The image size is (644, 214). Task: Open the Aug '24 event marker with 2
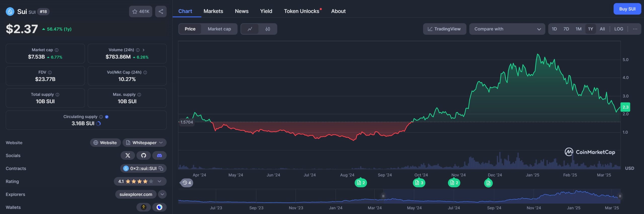361,183
